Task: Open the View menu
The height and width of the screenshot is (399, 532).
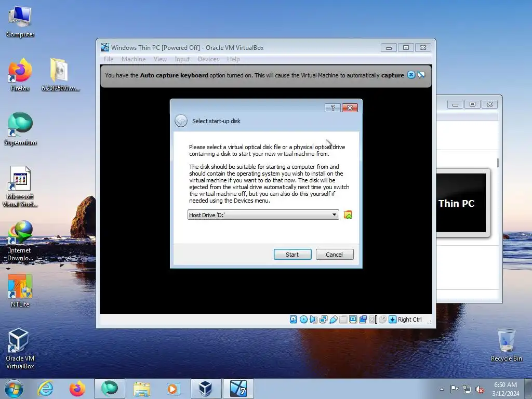Action: 160,59
